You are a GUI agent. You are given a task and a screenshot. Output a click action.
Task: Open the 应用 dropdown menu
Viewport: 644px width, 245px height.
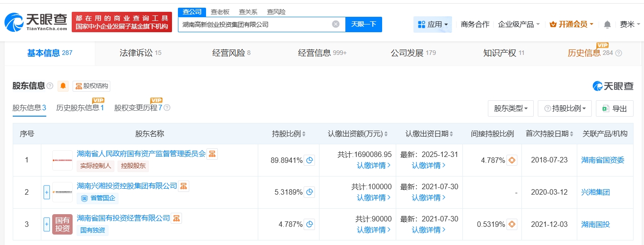point(433,24)
